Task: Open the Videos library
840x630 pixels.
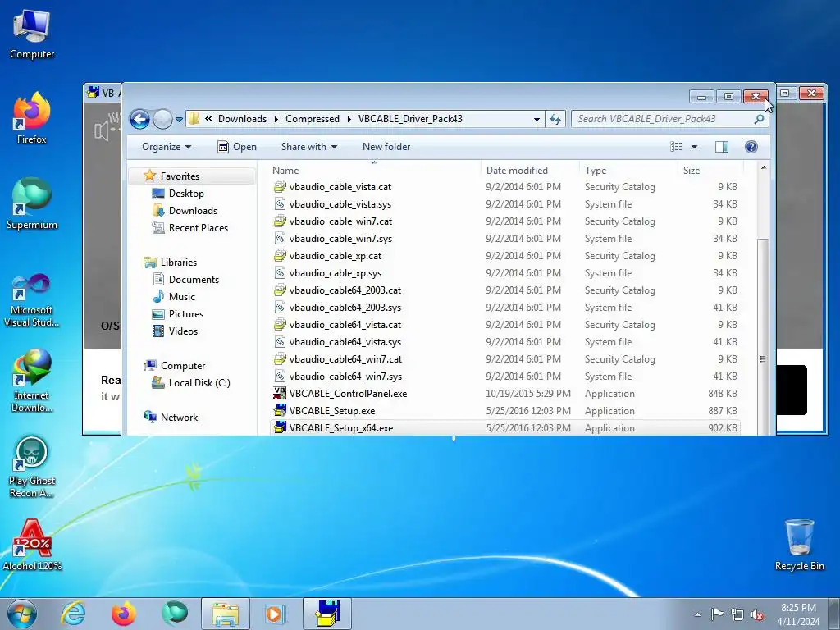Action: 183,331
